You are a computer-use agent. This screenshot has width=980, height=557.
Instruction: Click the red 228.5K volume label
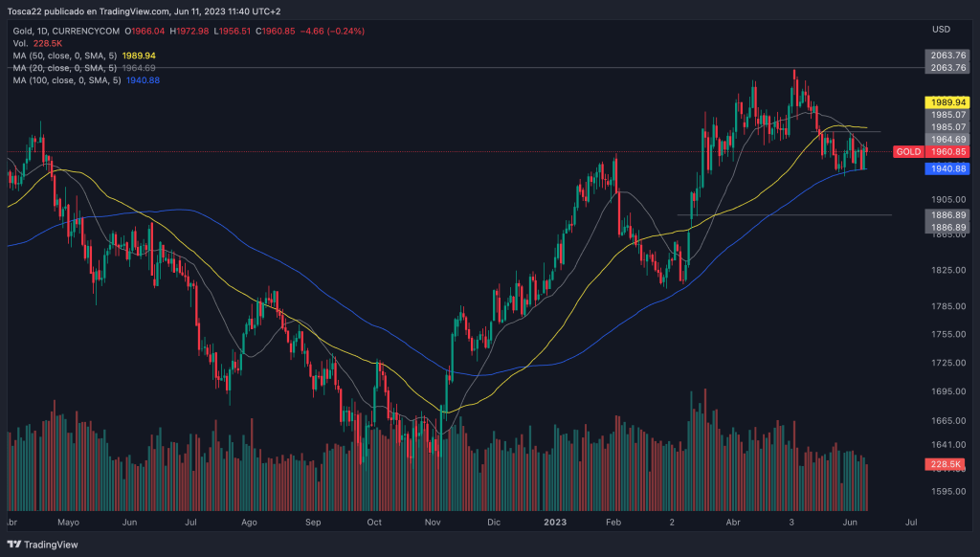click(947, 464)
